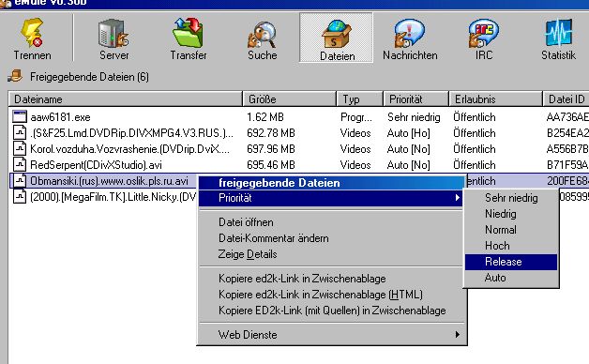Click the RedSerpent file icon
589x364 pixels.
(x=20, y=164)
